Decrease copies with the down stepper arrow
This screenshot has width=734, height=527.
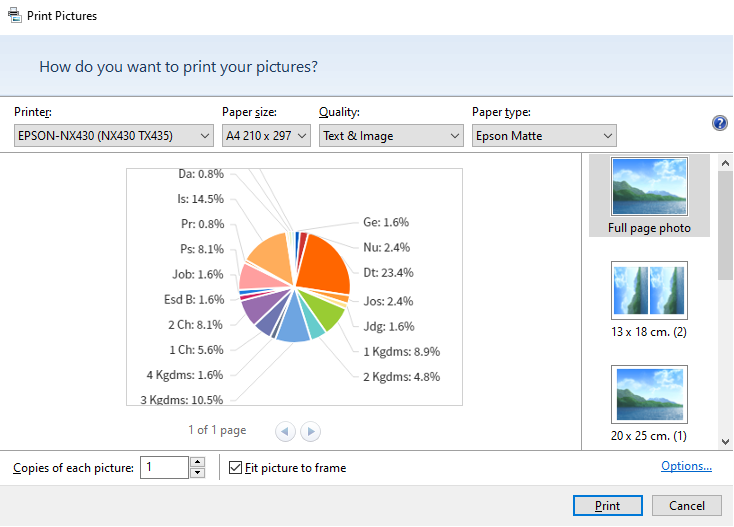[198, 473]
